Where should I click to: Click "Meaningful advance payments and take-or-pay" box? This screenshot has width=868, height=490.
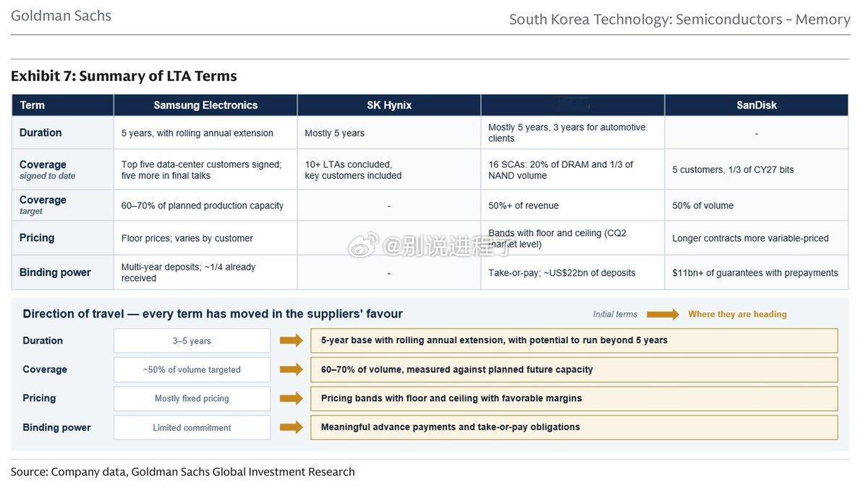click(x=574, y=427)
